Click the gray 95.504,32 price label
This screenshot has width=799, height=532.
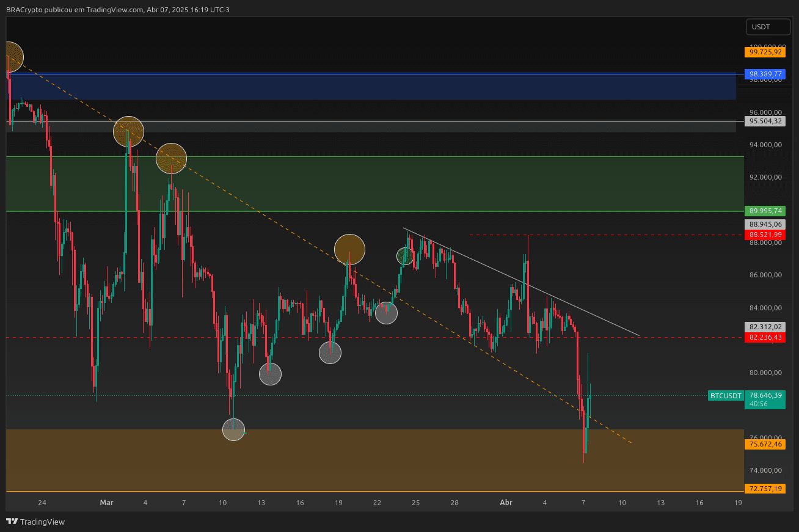click(765, 121)
